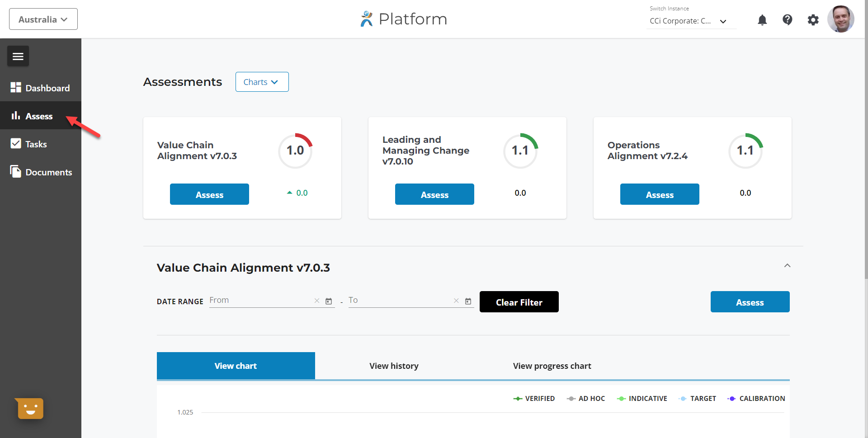Collapse the Value Chain Alignment section
The width and height of the screenshot is (868, 438).
point(787,266)
